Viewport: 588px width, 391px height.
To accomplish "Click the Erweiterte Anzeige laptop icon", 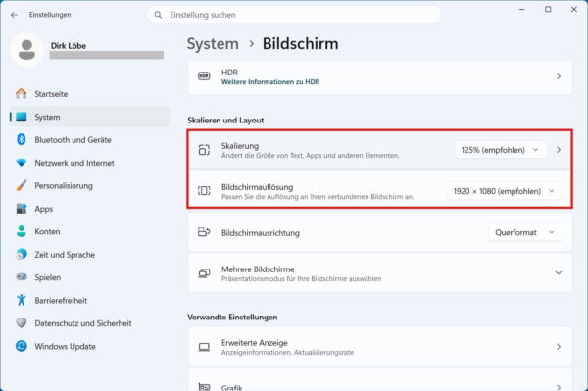I will (x=204, y=347).
